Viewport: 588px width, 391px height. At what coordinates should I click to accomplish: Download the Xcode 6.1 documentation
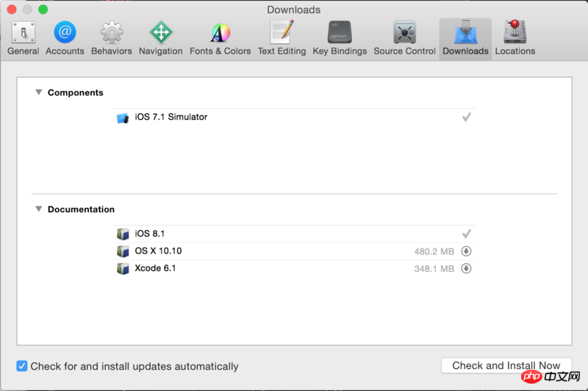point(466,268)
